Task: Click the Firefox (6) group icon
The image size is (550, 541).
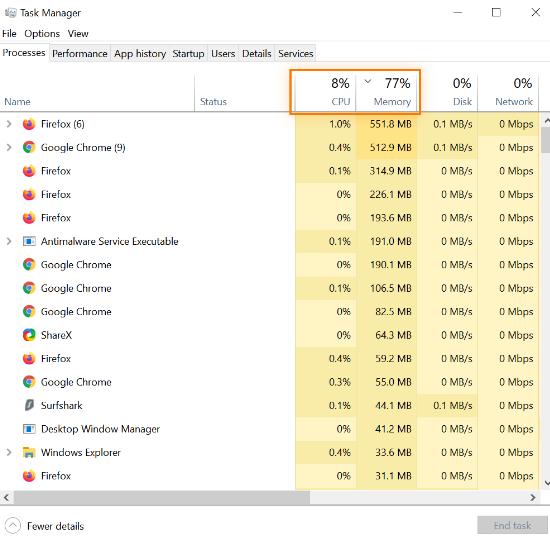Action: tap(29, 124)
